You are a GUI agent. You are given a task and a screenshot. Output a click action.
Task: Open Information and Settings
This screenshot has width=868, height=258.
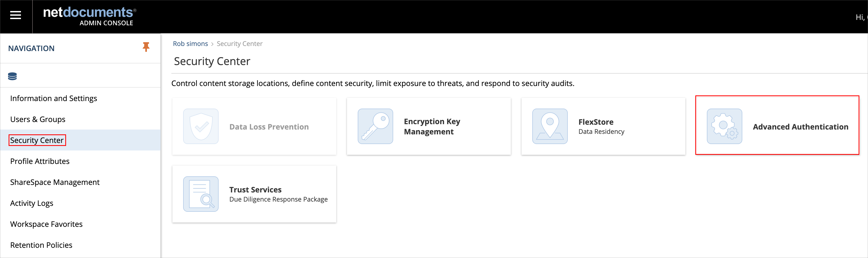coord(53,98)
